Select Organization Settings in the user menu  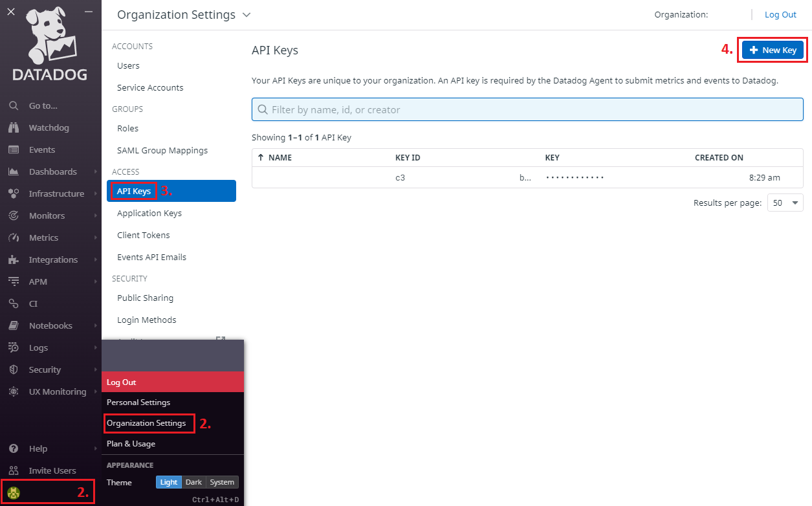click(146, 423)
